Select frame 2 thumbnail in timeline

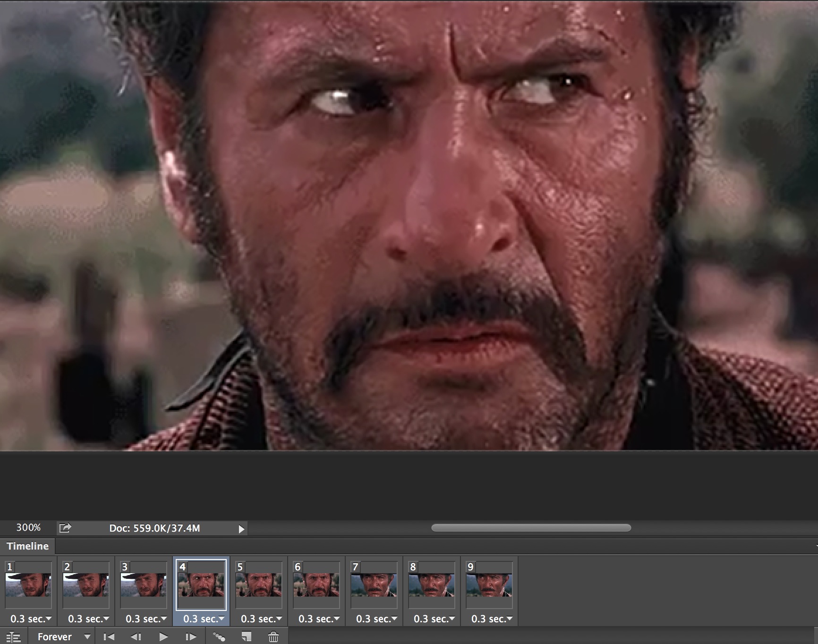[86, 585]
